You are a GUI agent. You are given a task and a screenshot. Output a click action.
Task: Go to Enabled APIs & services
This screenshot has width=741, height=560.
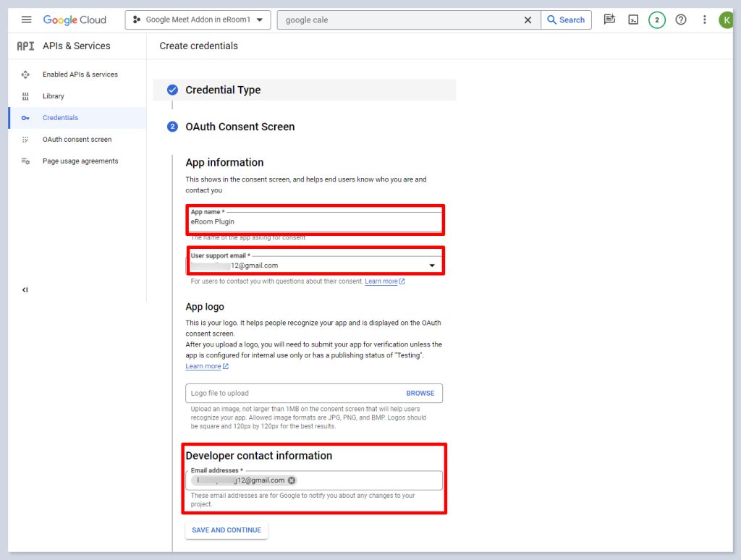(80, 75)
